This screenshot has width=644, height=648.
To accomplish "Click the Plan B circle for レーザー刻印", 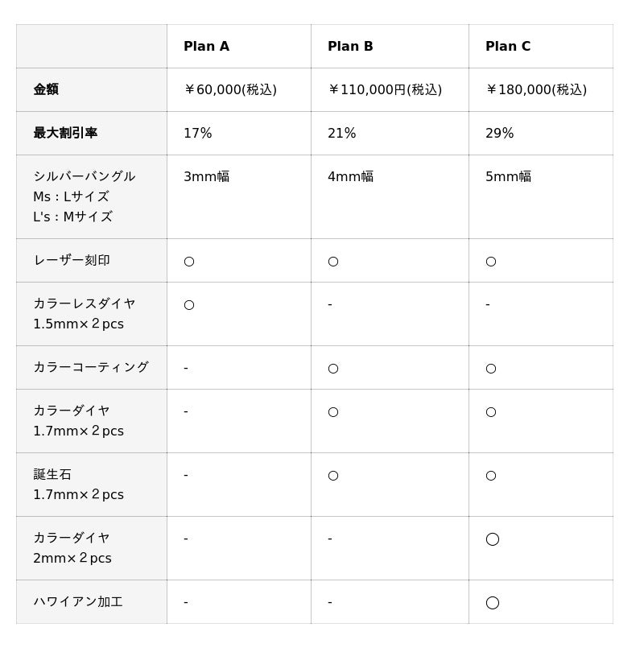I will [333, 261].
